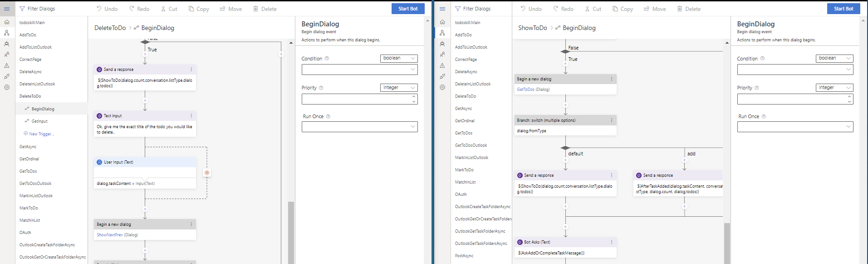This screenshot has height=264, width=868.
Task: Click the User Input loop badge icon
Action: tap(207, 173)
